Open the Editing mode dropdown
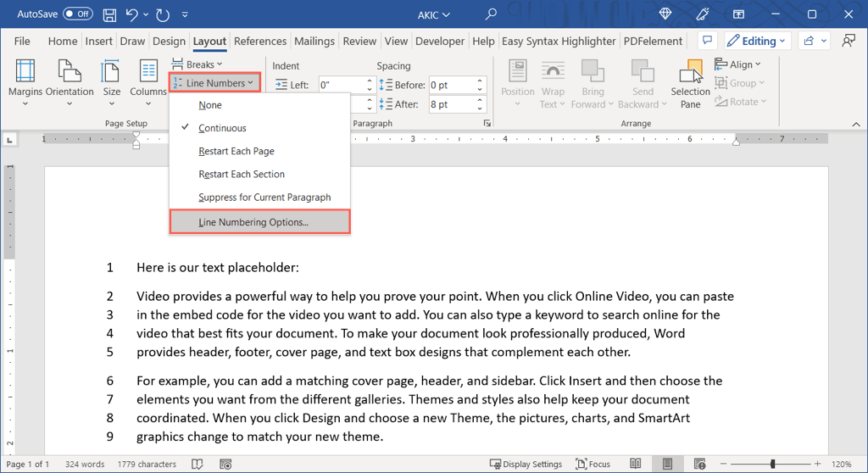868x473 pixels. [758, 41]
